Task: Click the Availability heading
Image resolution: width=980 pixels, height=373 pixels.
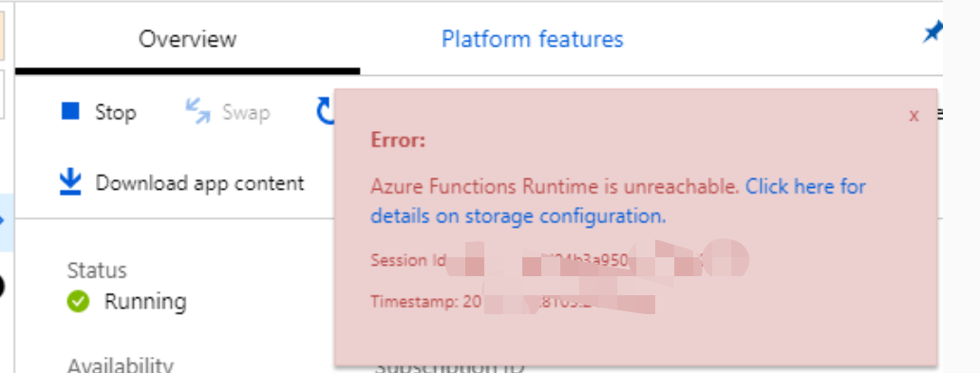Action: 120,364
